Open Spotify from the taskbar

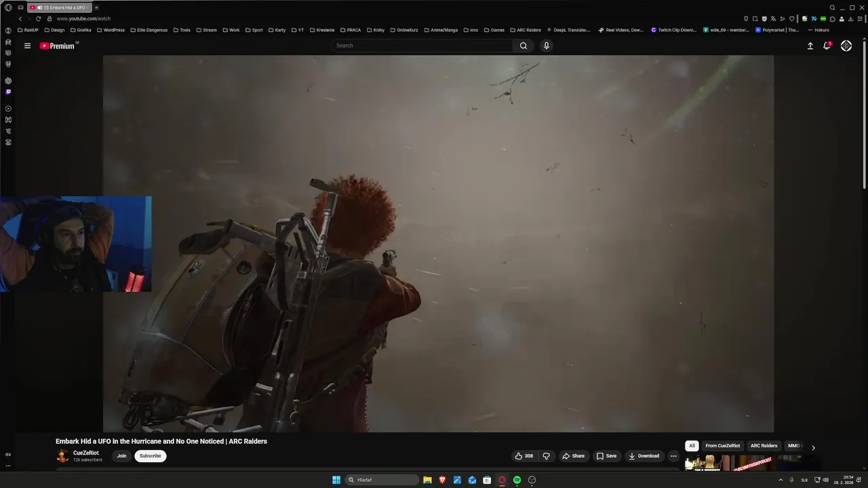pyautogui.click(x=517, y=480)
